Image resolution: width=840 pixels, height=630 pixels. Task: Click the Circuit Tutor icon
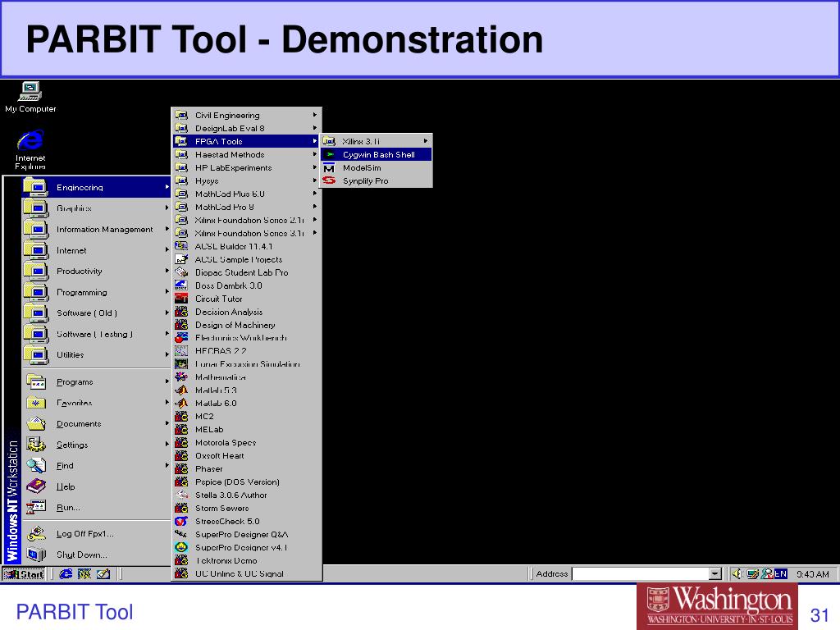click(x=181, y=299)
